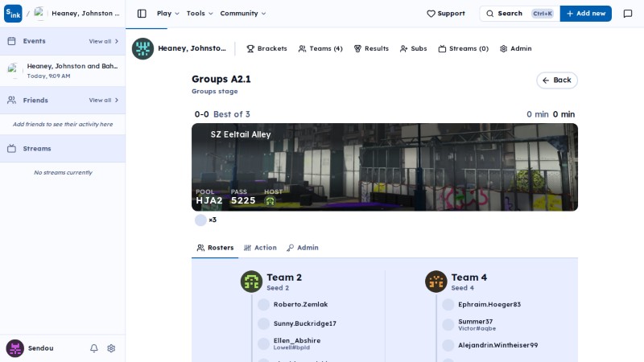644x362 pixels.
Task: Toggle the sidebar collapse icon
Action: pyautogui.click(x=142, y=14)
